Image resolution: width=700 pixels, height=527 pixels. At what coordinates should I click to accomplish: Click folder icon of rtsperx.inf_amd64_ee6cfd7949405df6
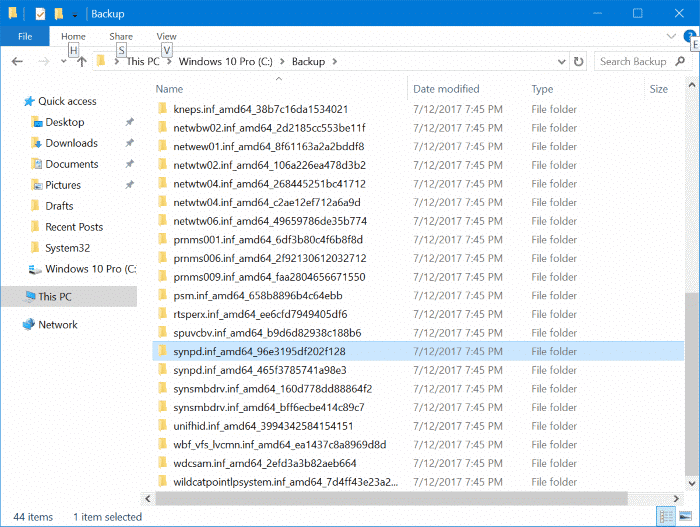(x=162, y=314)
